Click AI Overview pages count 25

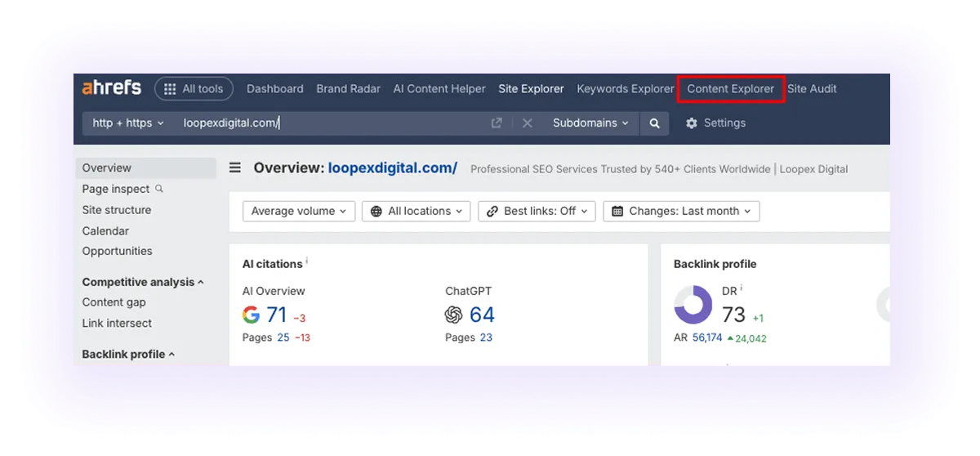coord(283,338)
